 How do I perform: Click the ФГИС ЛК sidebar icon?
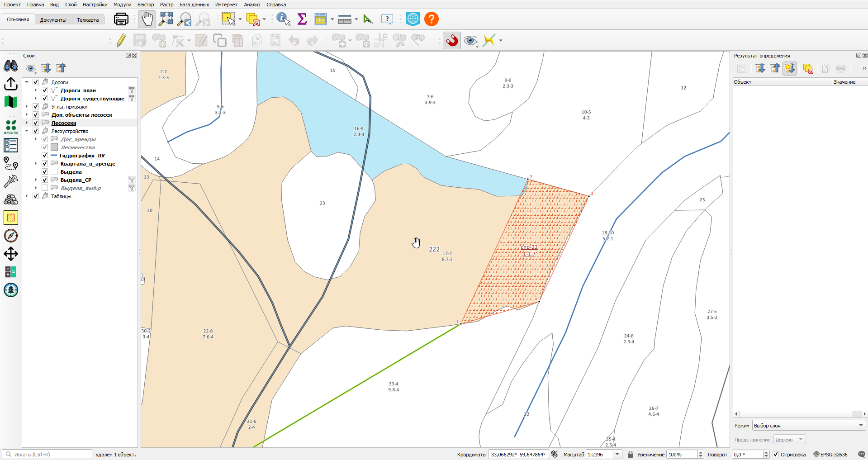click(x=11, y=127)
